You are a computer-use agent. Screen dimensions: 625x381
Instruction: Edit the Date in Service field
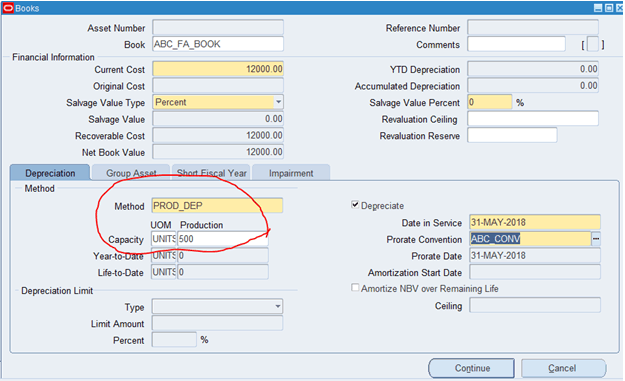[535, 222]
